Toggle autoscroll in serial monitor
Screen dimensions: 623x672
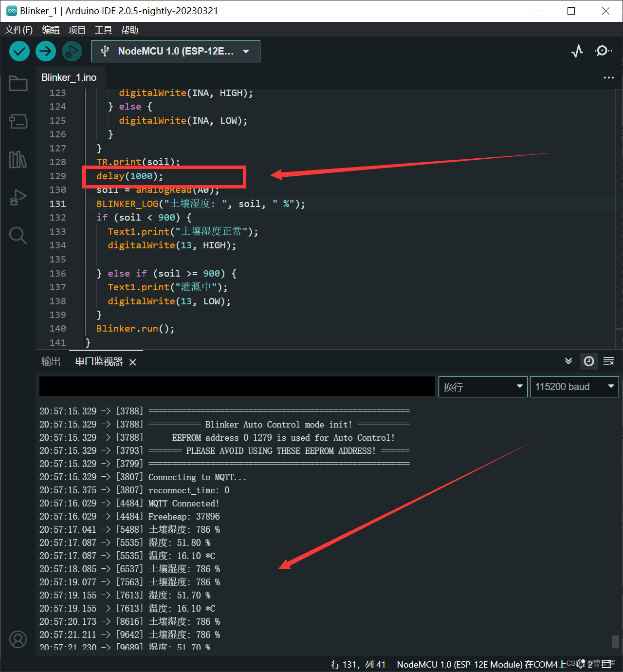(x=568, y=361)
